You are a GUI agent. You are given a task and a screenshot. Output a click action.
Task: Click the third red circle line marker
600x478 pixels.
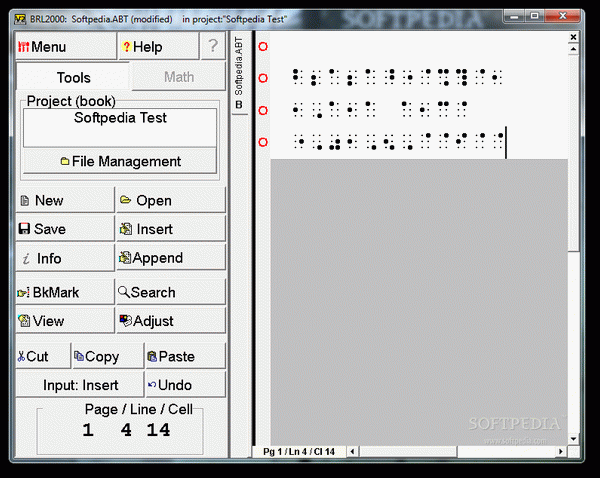click(x=263, y=111)
